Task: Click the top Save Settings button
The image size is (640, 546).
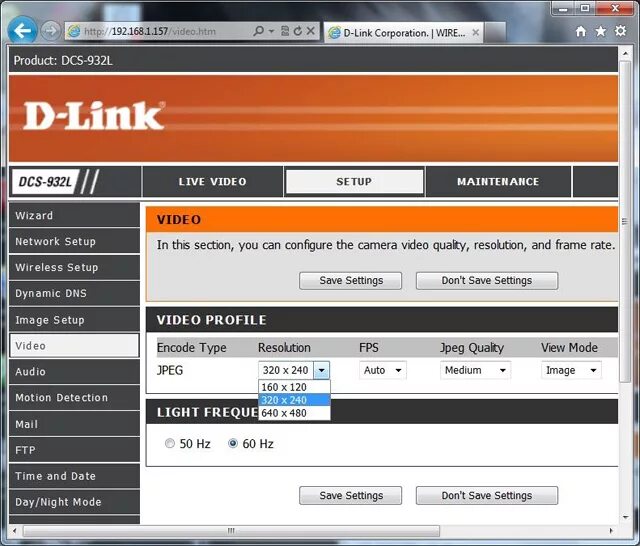Action: coord(351,281)
